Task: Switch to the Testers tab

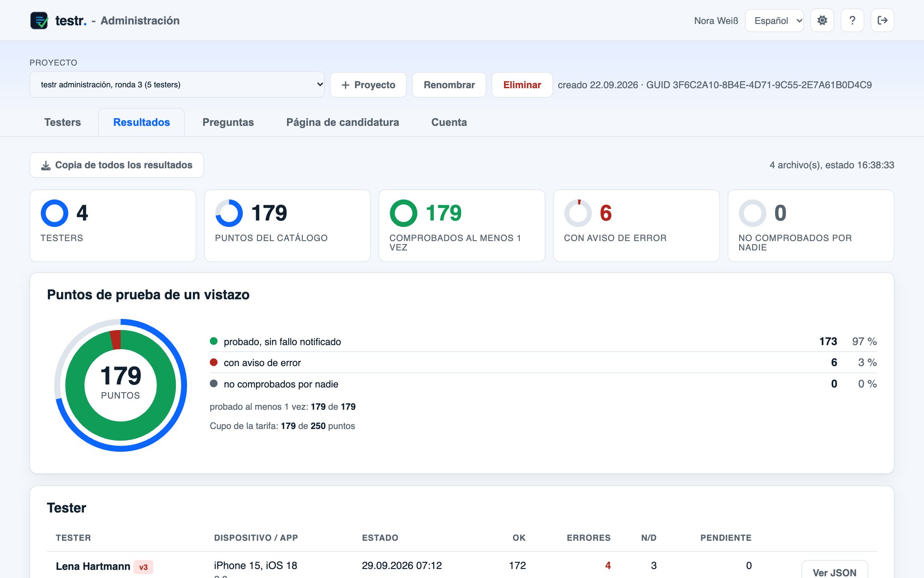Action: [62, 122]
